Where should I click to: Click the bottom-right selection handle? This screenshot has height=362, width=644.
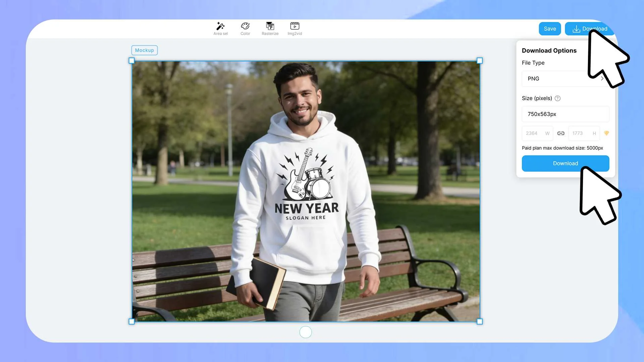(480, 321)
